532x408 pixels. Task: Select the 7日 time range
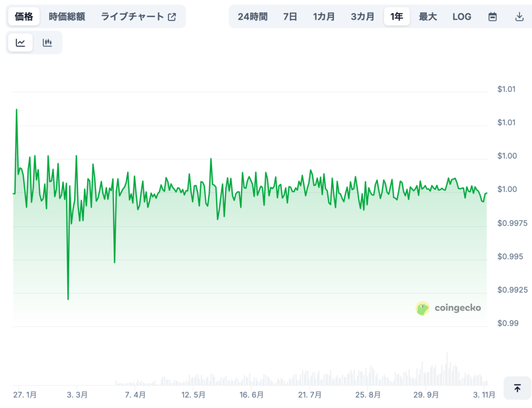290,16
